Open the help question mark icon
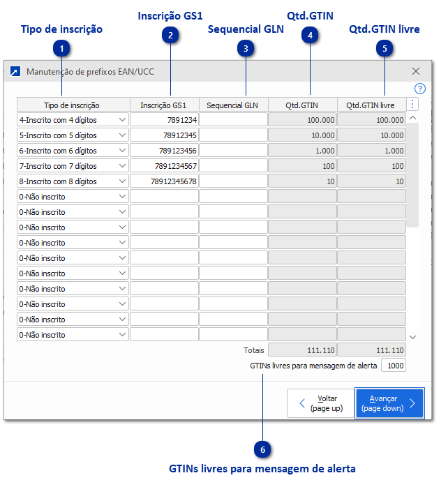 click(x=419, y=89)
